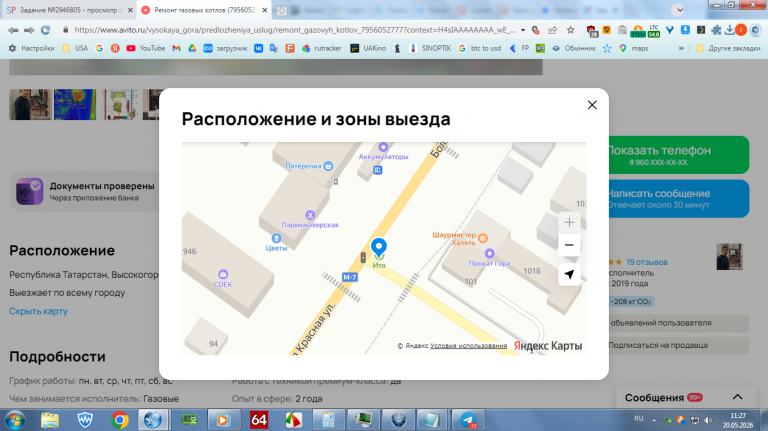Open the Windows Start menu
Image resolution: width=768 pixels, height=431 pixels.
click(15, 420)
